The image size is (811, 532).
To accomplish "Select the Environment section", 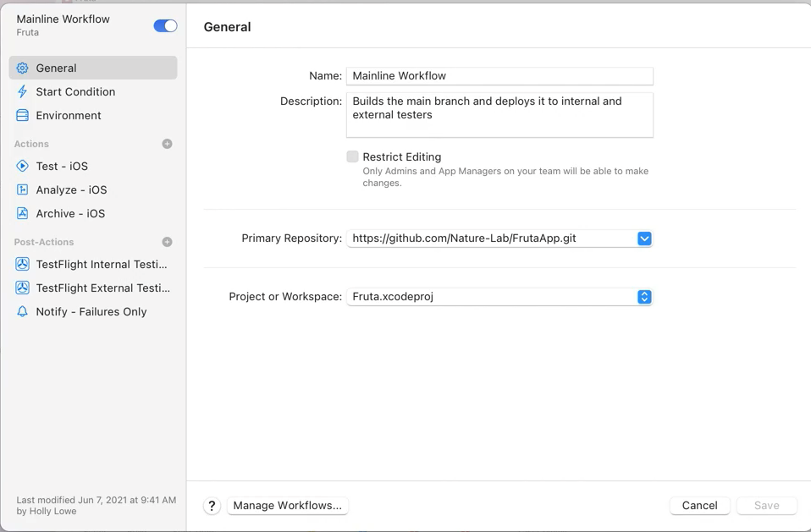I will point(93,115).
